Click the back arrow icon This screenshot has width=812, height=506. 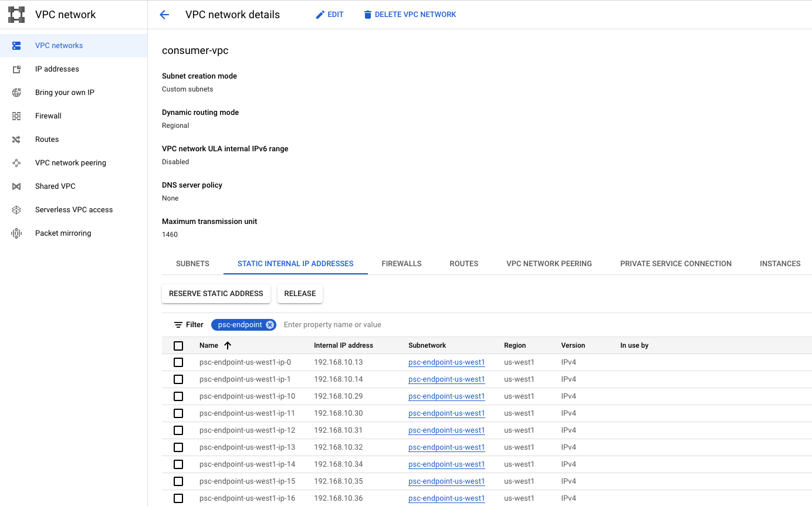click(x=164, y=15)
